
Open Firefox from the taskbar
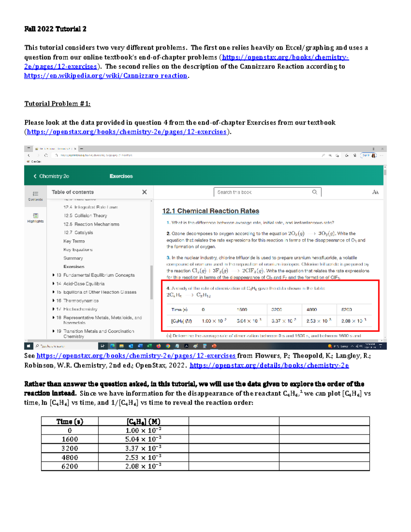tap(159, 346)
